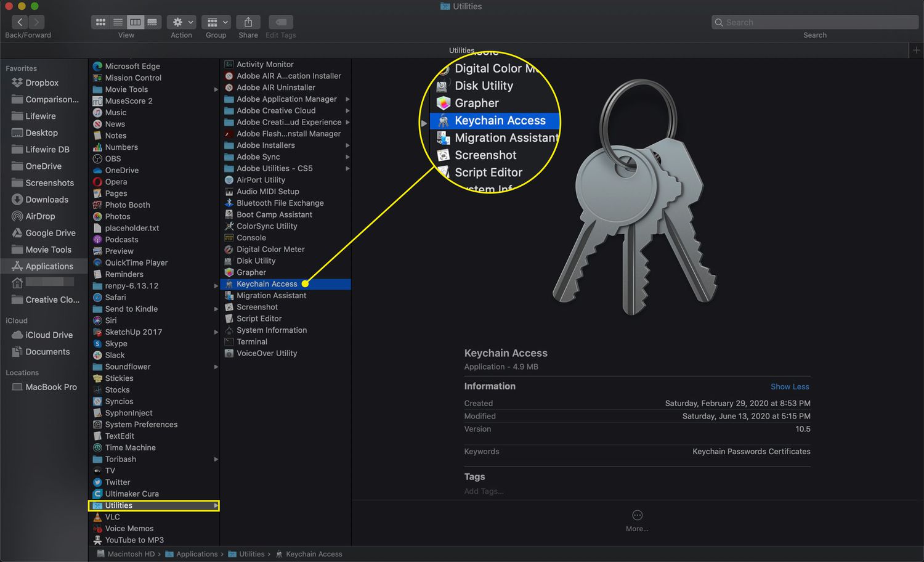Open Documents in the sidebar
924x562 pixels.
point(47,352)
